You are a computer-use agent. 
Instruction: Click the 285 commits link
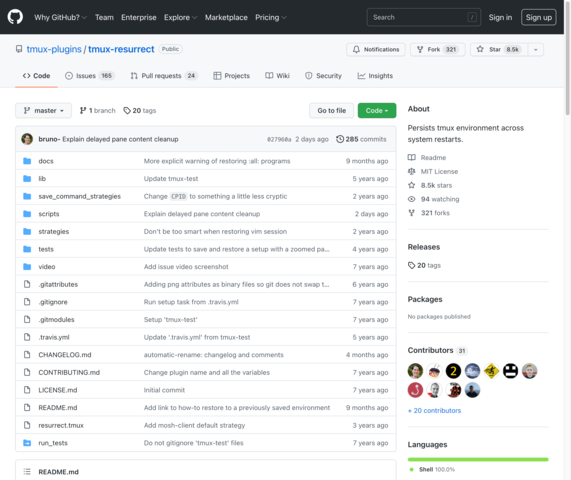point(361,139)
